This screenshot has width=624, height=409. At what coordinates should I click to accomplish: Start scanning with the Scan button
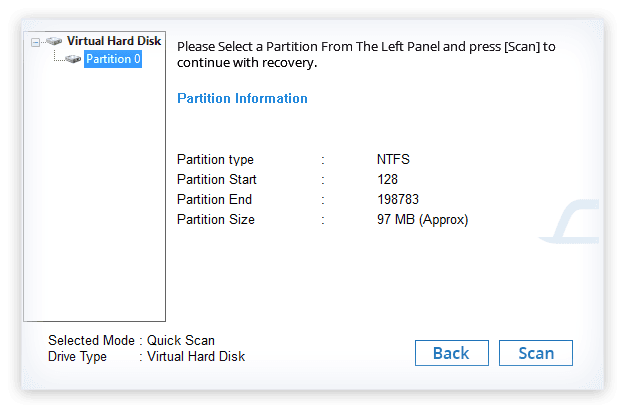(536, 353)
